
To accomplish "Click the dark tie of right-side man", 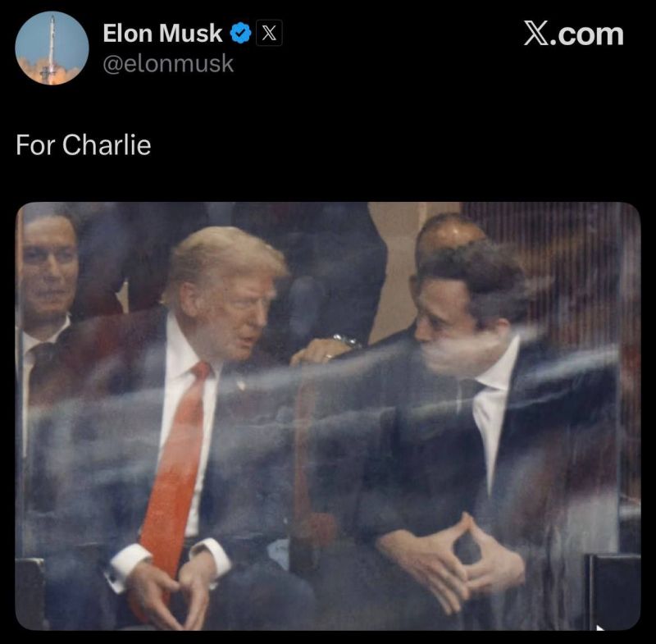I will tap(468, 393).
